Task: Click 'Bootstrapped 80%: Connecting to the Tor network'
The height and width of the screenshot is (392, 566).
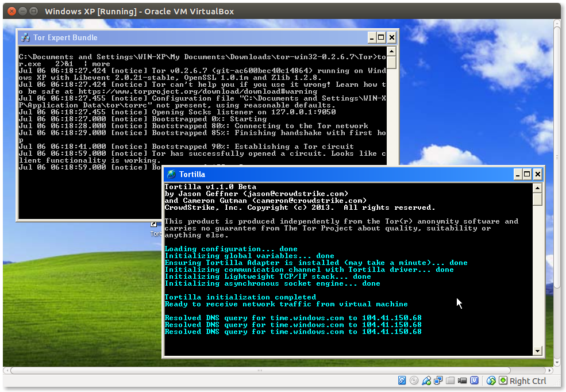Action: (194, 126)
